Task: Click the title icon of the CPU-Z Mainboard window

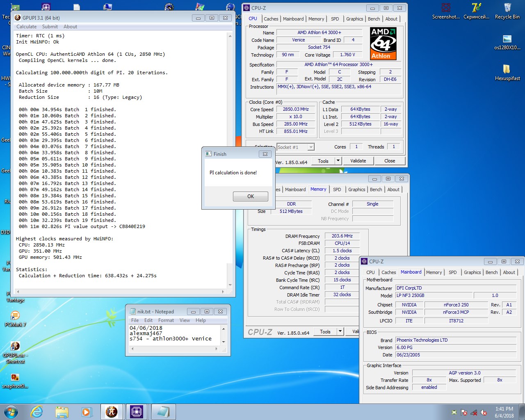Action: [364, 261]
